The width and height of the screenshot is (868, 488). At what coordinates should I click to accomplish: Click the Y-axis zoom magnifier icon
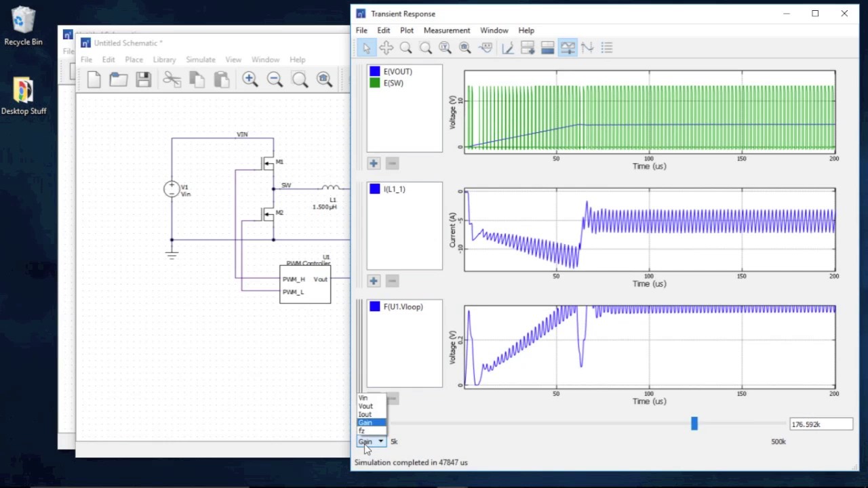click(x=445, y=47)
